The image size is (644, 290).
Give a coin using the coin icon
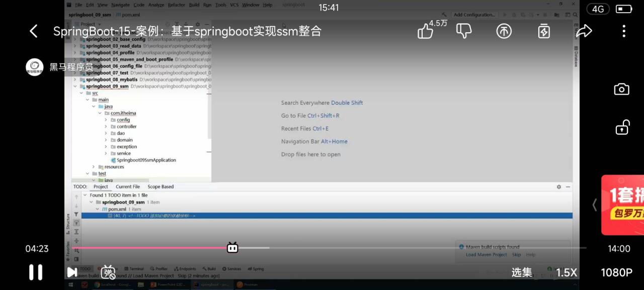pyautogui.click(x=504, y=31)
